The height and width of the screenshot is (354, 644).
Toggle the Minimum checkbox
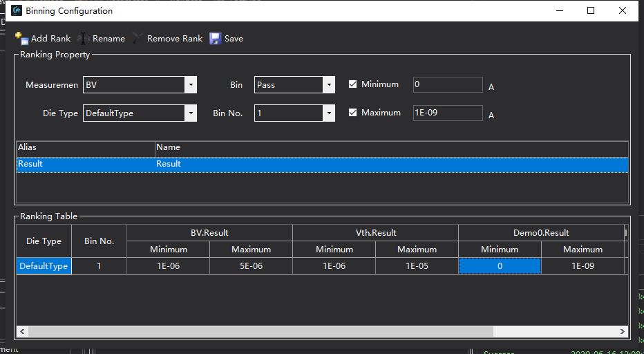[352, 84]
